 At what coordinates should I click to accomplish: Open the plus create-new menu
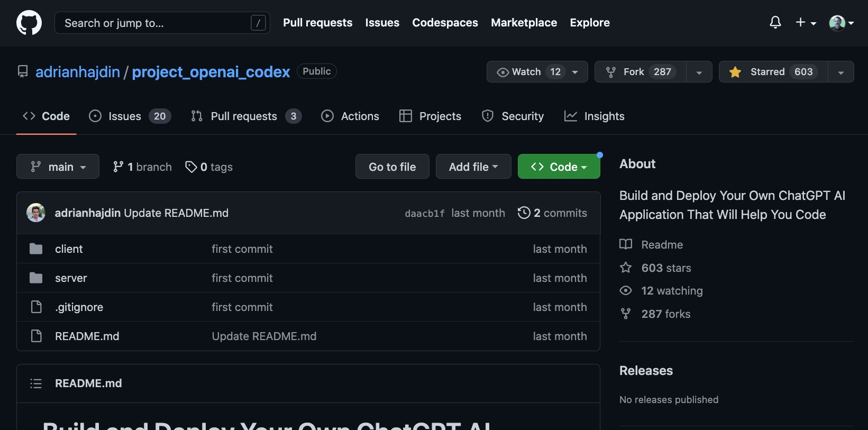click(806, 22)
